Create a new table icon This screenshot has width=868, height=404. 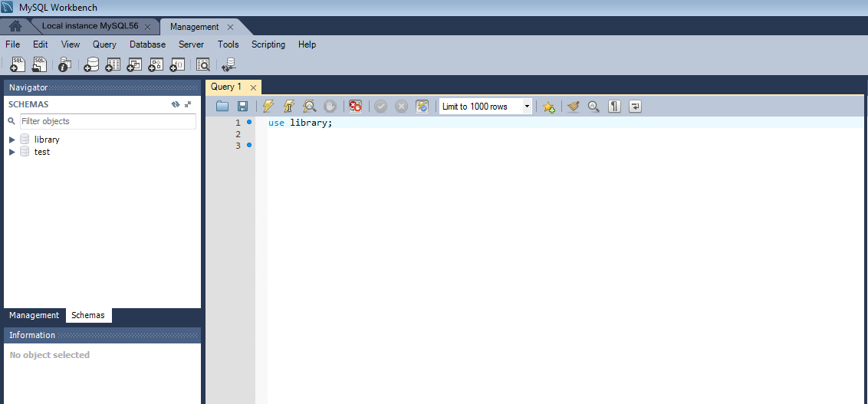(x=113, y=64)
